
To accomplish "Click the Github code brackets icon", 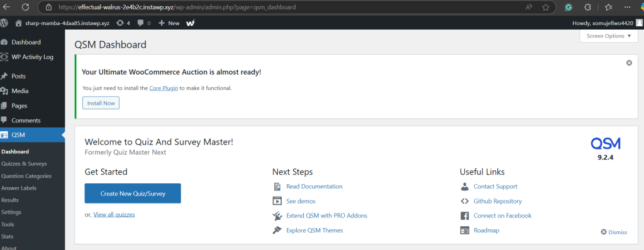I will (465, 201).
